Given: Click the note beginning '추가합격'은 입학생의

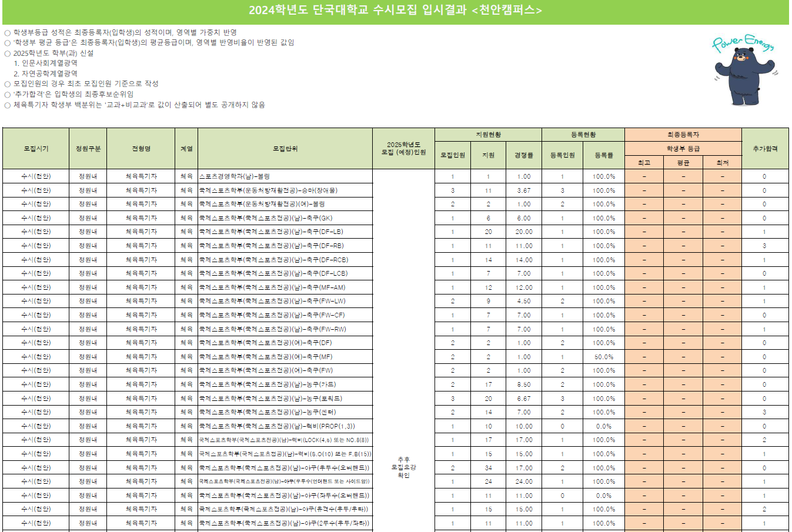Looking at the screenshot, I should coord(69,94).
